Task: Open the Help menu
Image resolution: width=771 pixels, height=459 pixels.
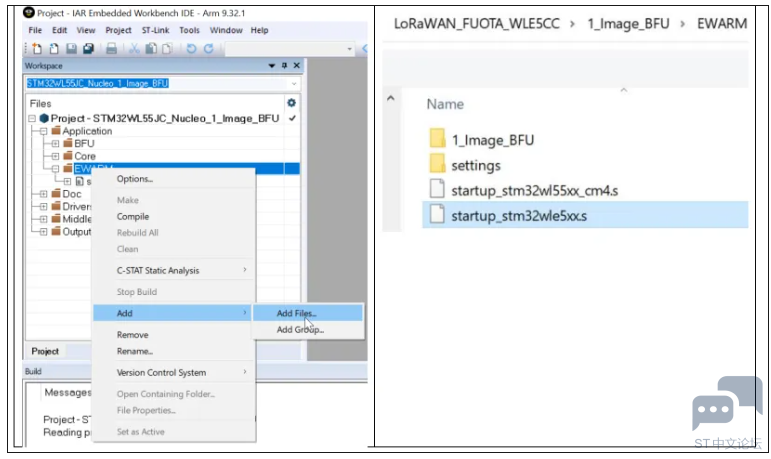Action: (260, 30)
